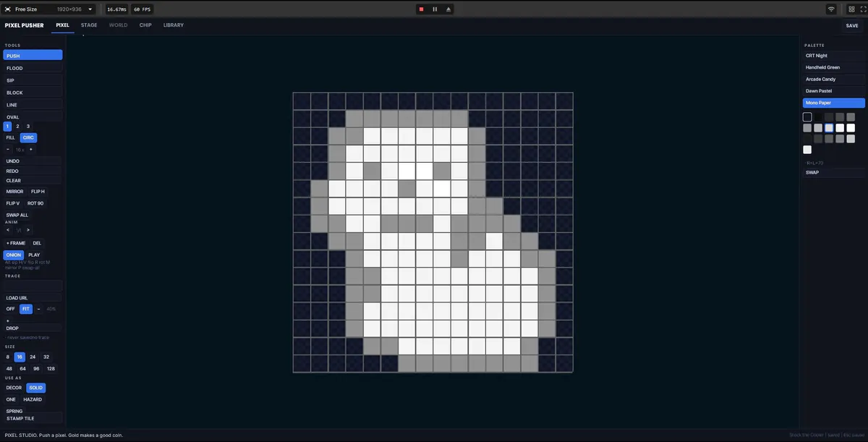Screen dimensions: 868x442
Task: Set canvas size to 8
Action: pos(8,357)
